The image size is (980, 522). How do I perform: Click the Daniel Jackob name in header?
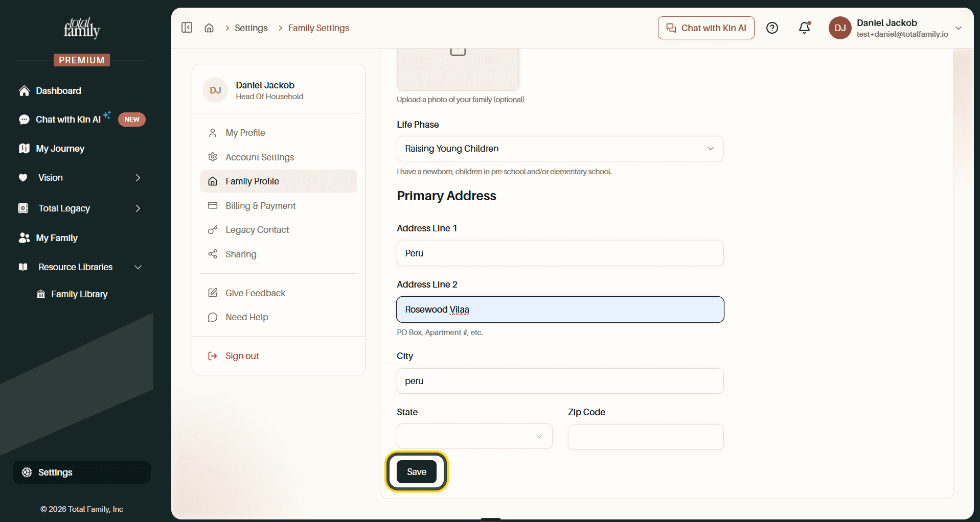[887, 23]
